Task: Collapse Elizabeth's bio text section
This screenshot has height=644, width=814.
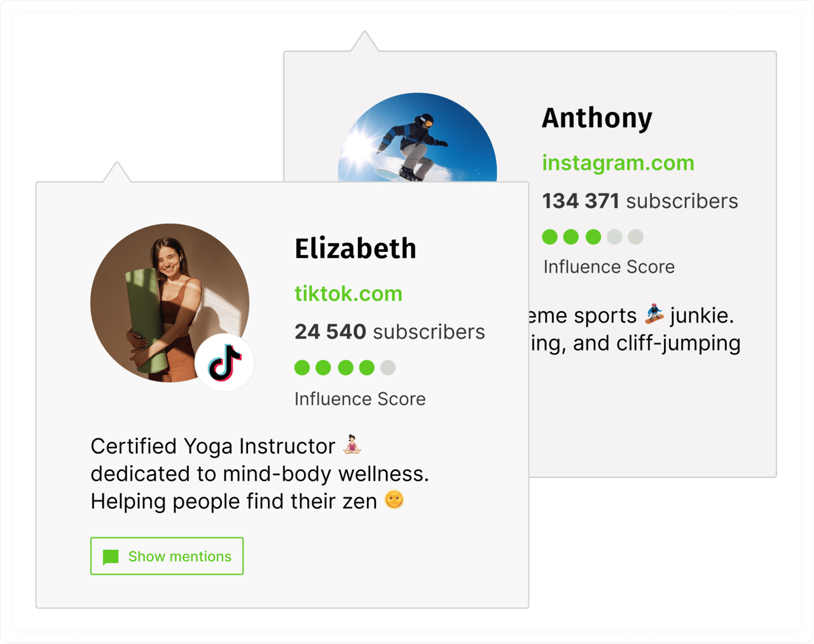Action: pyautogui.click(x=261, y=474)
